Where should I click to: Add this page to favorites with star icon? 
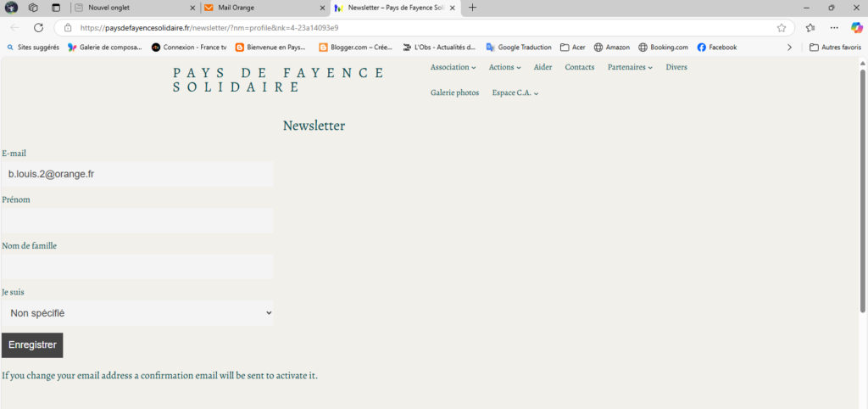781,27
